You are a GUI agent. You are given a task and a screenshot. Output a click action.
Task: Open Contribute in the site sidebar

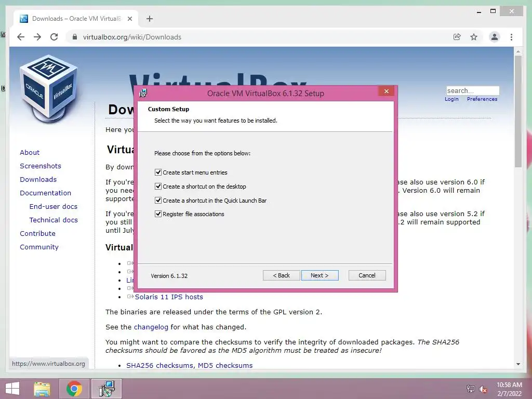coord(37,234)
